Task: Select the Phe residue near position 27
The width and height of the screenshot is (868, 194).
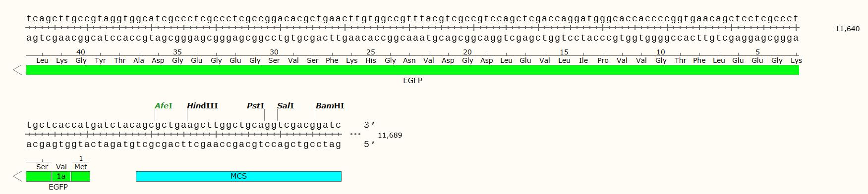Action: tap(332, 60)
